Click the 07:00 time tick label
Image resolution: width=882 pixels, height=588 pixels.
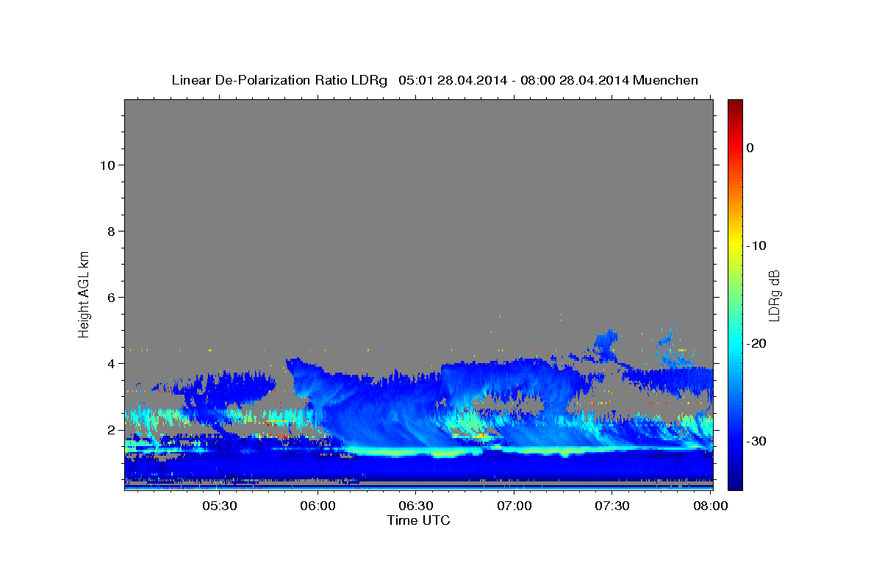[514, 506]
